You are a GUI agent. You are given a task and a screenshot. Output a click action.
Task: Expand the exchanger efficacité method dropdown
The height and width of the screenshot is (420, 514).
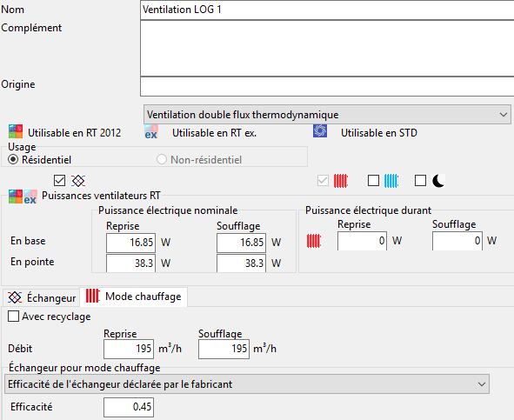point(247,384)
